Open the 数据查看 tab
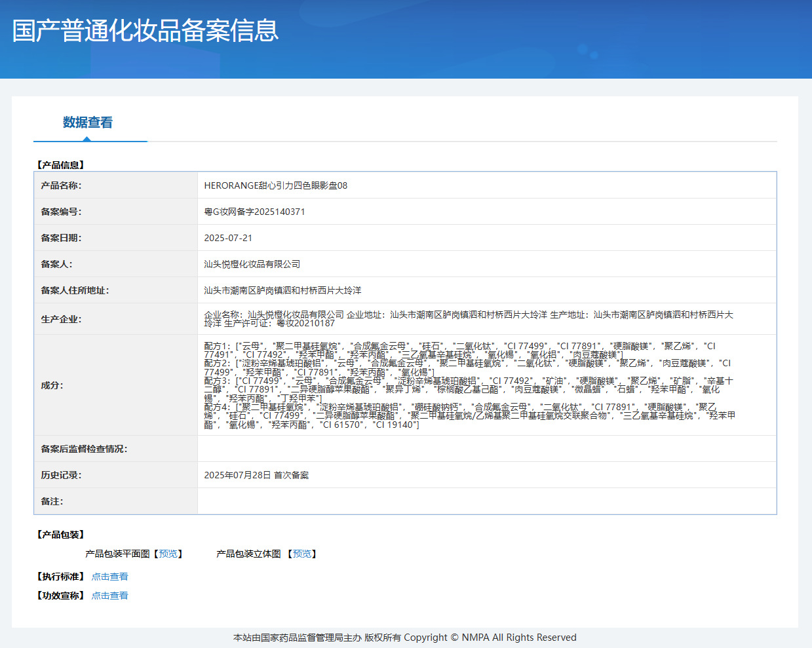812x648 pixels. [88, 123]
